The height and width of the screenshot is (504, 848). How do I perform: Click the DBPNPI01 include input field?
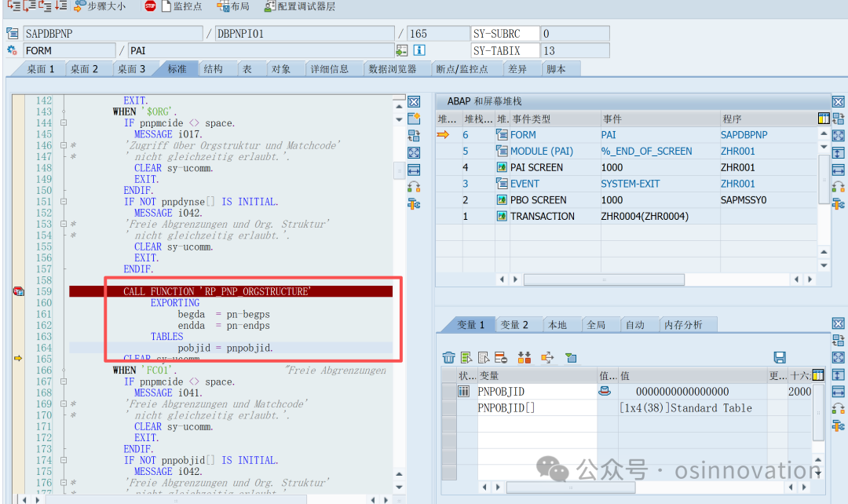coord(305,34)
